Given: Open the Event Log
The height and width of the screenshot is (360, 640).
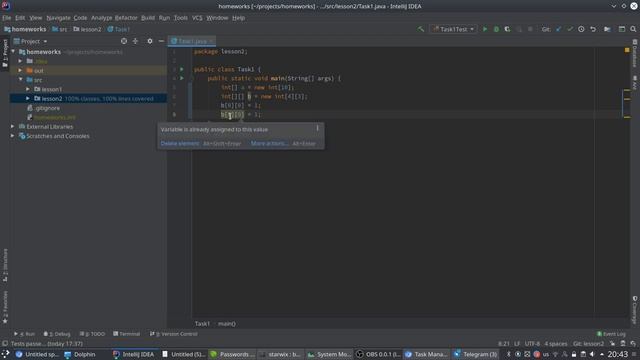Looking at the screenshot, I should pyautogui.click(x=611, y=334).
